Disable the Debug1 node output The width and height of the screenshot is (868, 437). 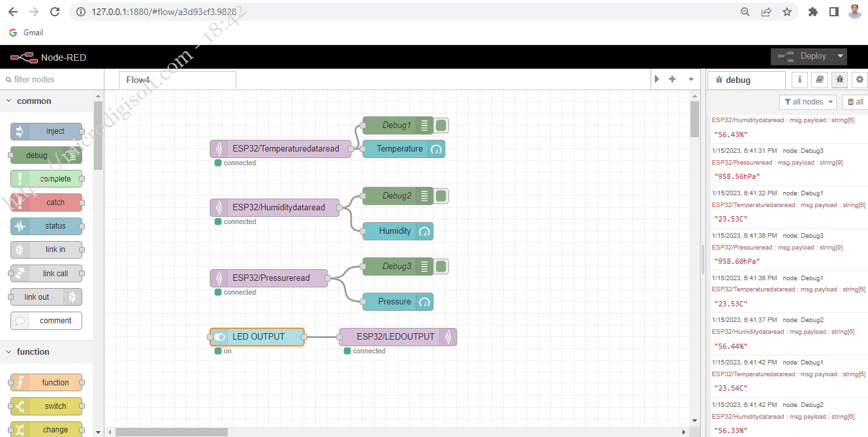tap(441, 125)
